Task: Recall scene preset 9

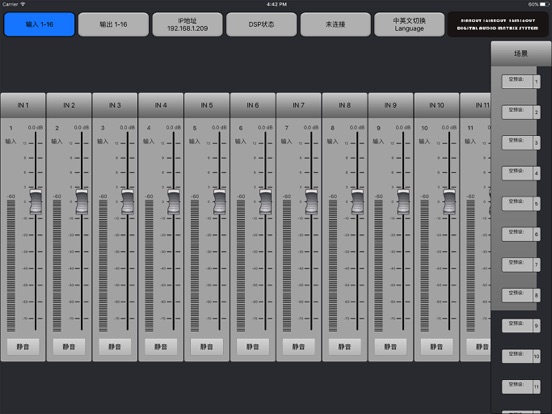Action: click(x=521, y=326)
